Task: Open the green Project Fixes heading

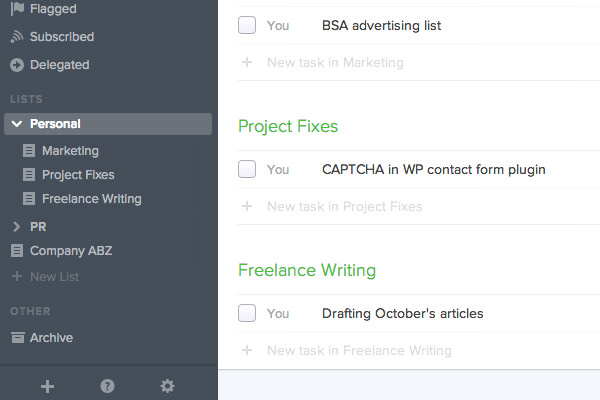Action: pyautogui.click(x=288, y=126)
